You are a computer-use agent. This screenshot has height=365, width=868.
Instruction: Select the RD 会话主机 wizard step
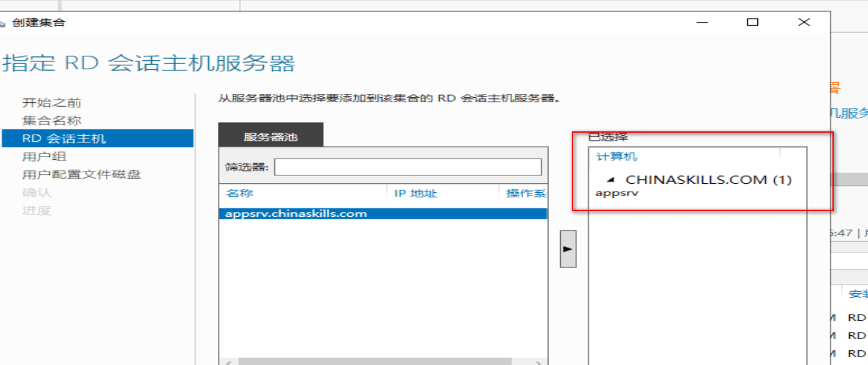(x=64, y=138)
